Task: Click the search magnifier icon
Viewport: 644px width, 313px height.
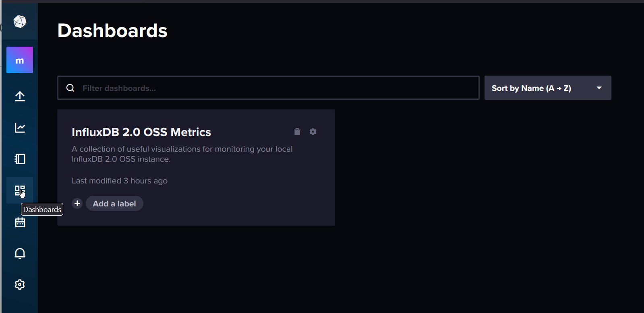Action: (x=70, y=88)
